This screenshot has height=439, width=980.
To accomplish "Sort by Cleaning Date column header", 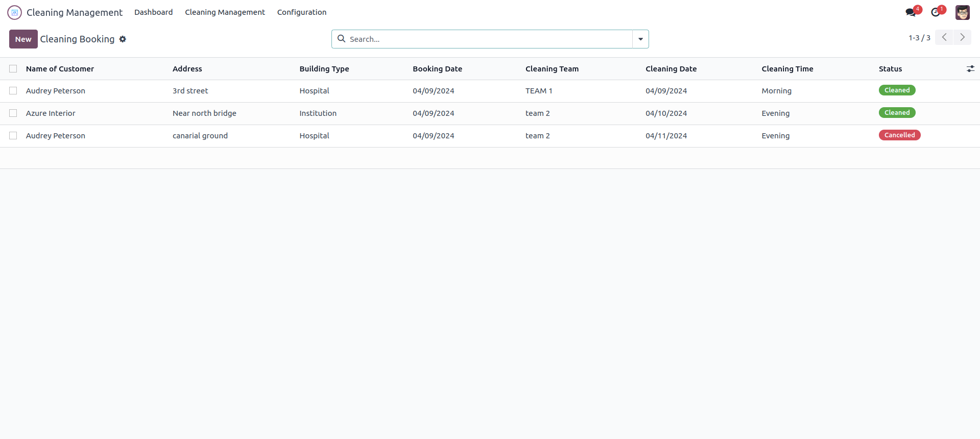I will 671,69.
